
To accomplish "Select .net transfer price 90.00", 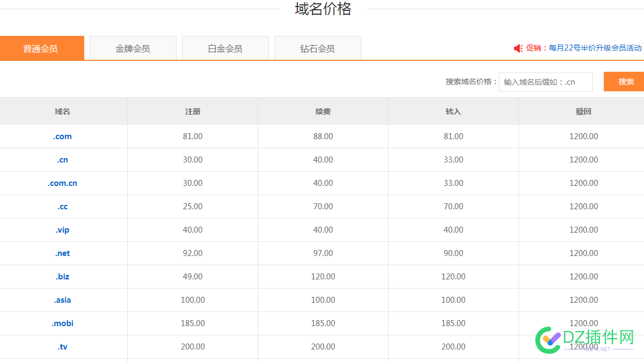I will click(453, 253).
